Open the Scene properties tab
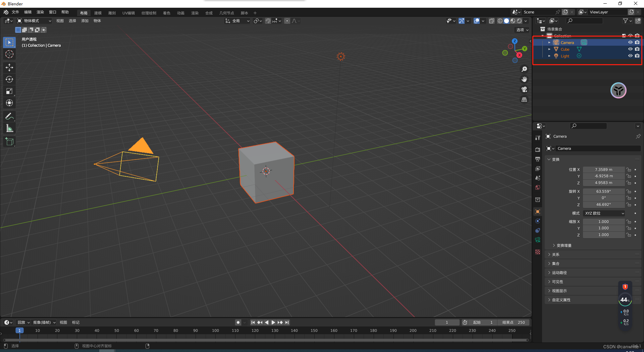 click(538, 178)
